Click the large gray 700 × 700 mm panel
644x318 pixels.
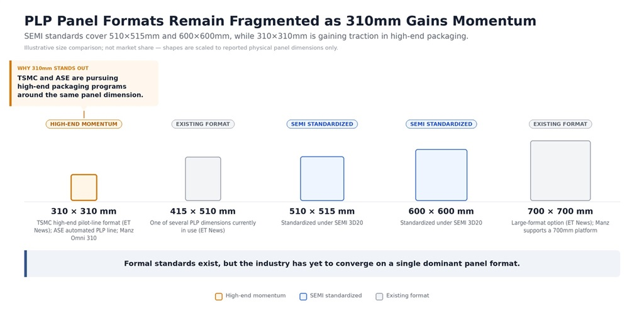tap(560, 171)
